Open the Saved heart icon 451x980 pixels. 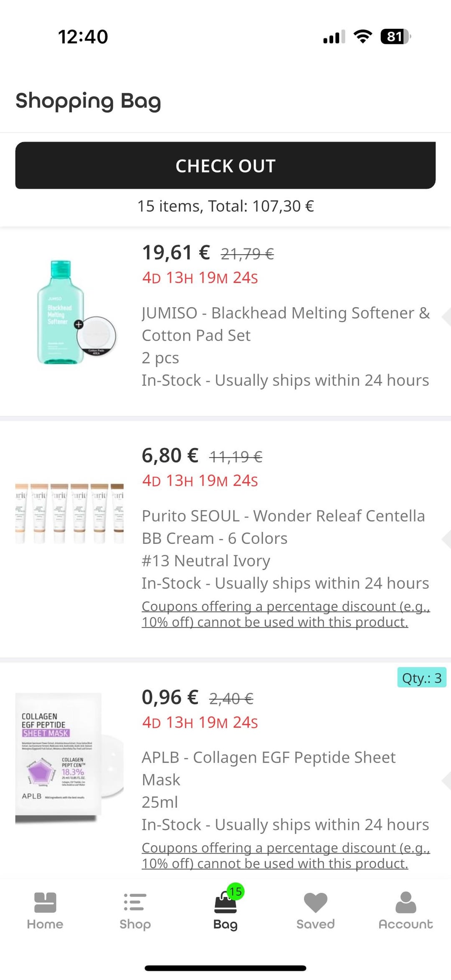(x=316, y=903)
